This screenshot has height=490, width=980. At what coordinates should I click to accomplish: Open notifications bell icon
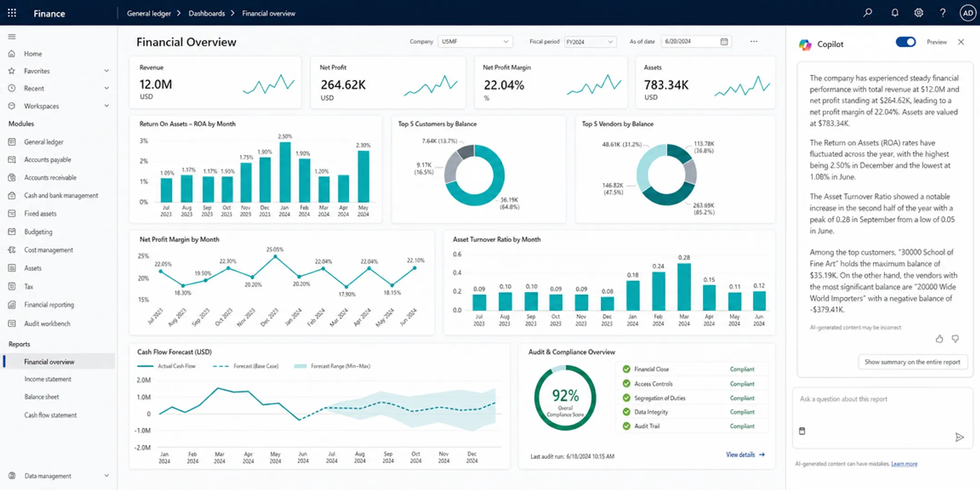[x=895, y=13]
